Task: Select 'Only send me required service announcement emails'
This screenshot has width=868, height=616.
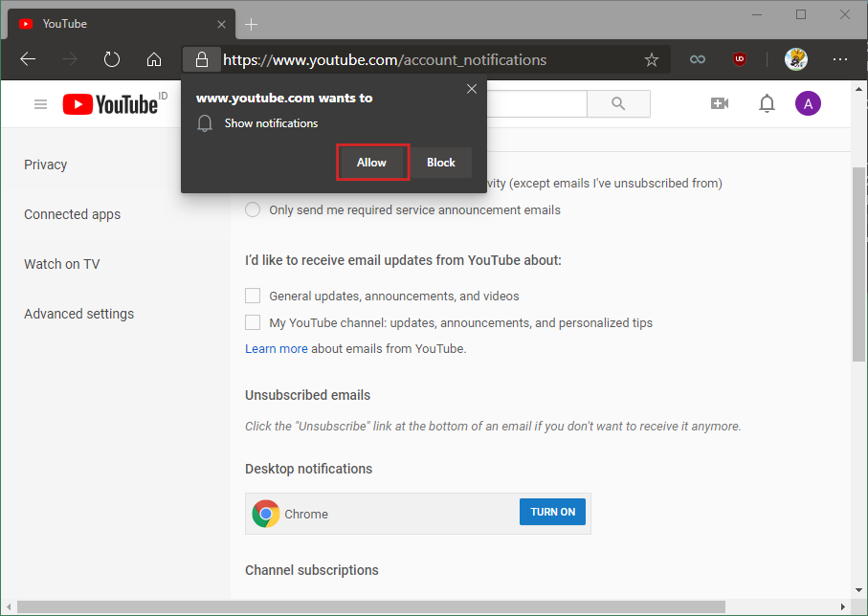Action: pos(253,209)
